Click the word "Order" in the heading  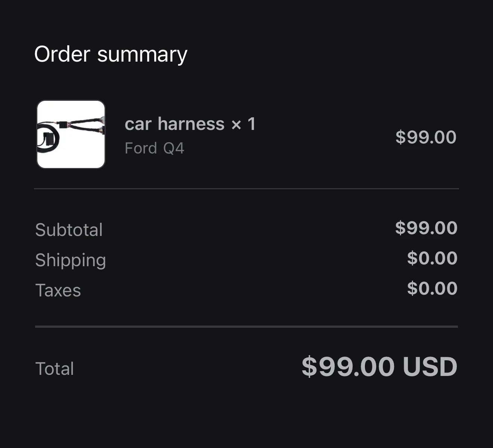62,54
